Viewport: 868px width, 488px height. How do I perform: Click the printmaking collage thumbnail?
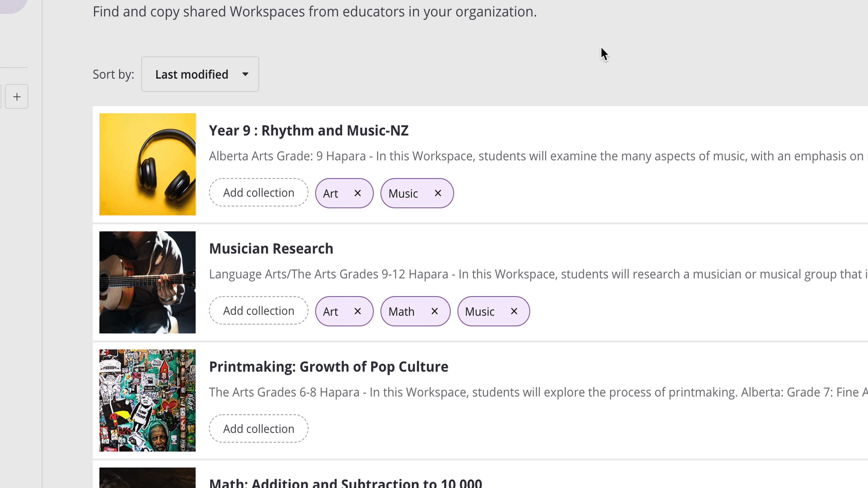click(147, 400)
